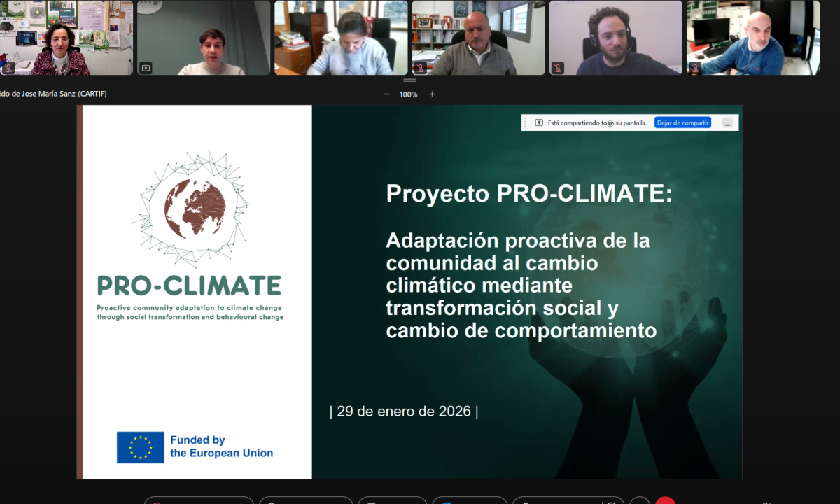Click muted mic icon on gray-sweater man's tile
The image size is (840, 504).
coord(421,68)
